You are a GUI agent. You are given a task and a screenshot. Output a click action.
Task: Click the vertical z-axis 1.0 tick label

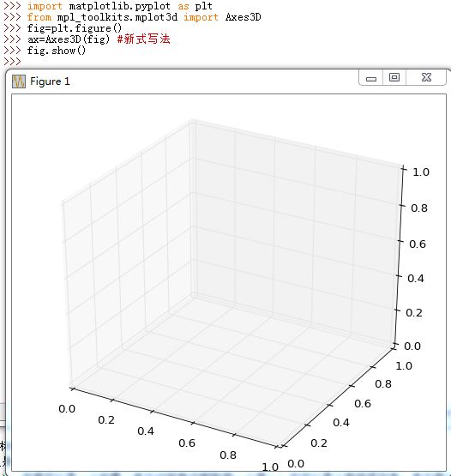pos(421,172)
